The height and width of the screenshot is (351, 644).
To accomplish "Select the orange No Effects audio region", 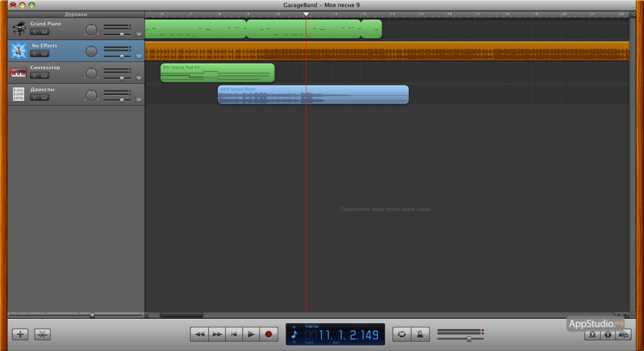I will [x=387, y=51].
